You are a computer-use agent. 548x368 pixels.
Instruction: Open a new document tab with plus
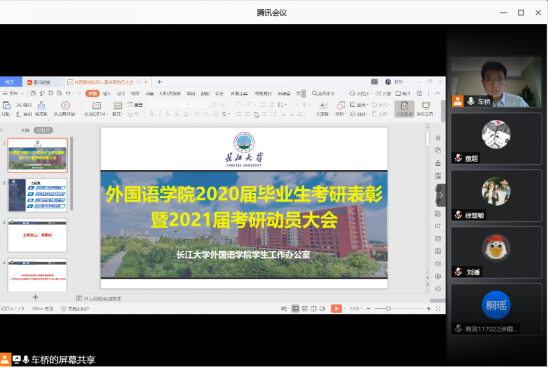click(159, 82)
